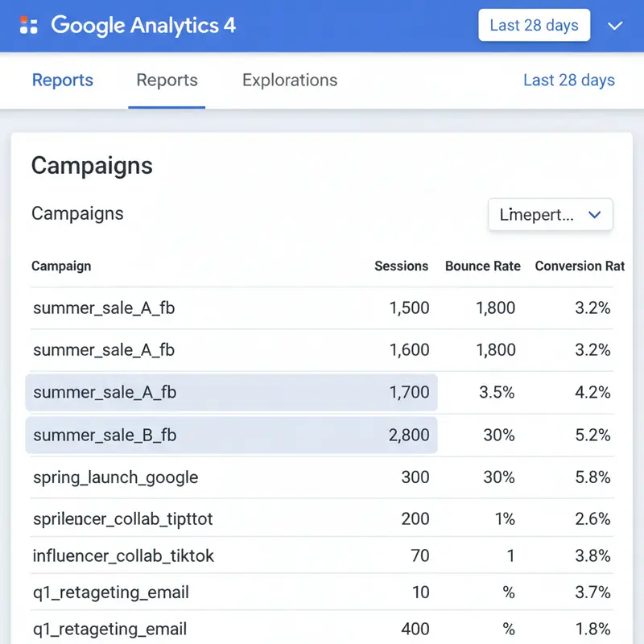This screenshot has width=644, height=644.
Task: Sort by the Bounce Rate column header
Action: pyautogui.click(x=482, y=266)
